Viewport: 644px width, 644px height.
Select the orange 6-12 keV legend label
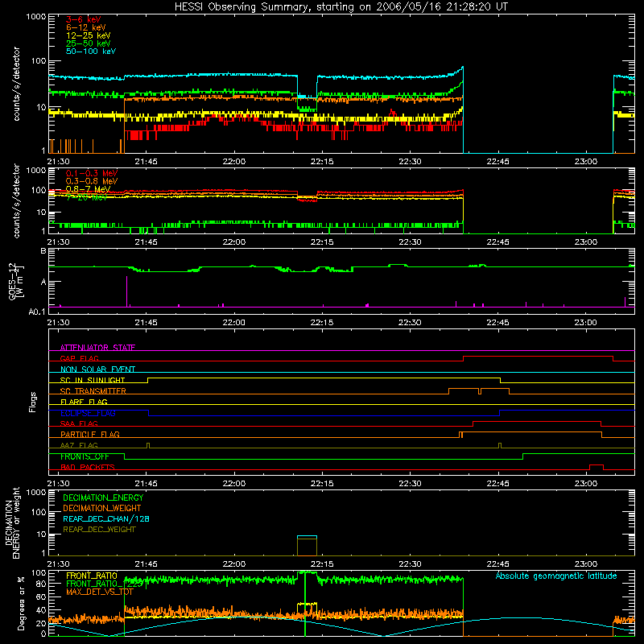coord(86,27)
